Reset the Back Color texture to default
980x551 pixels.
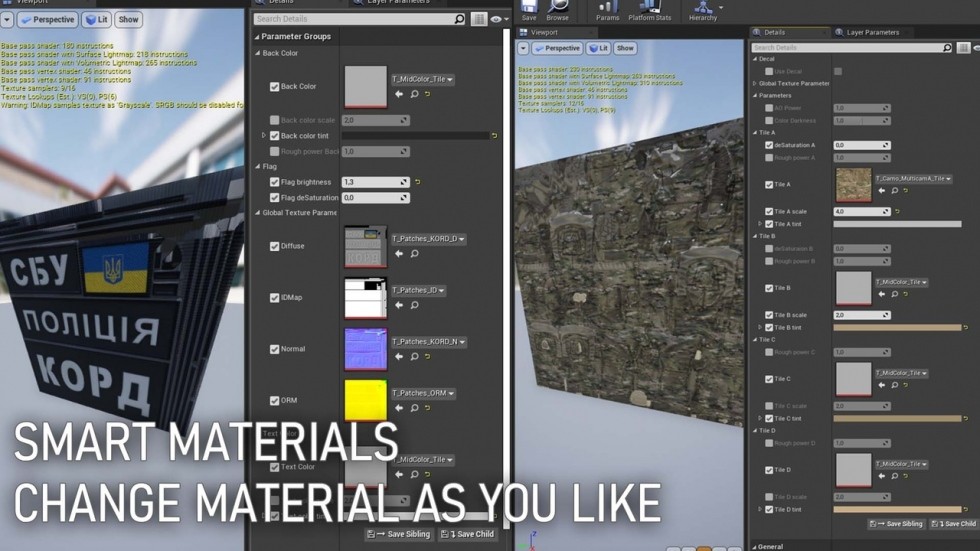tap(428, 94)
